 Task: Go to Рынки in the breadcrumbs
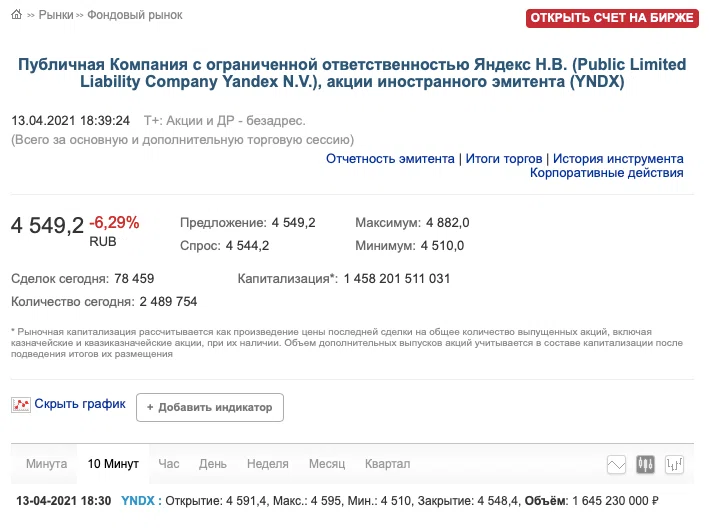55,16
